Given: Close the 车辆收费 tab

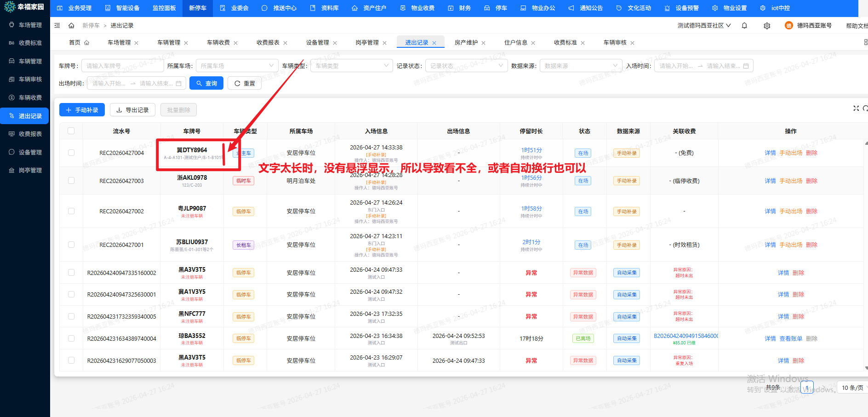Looking at the screenshot, I should (236, 43).
